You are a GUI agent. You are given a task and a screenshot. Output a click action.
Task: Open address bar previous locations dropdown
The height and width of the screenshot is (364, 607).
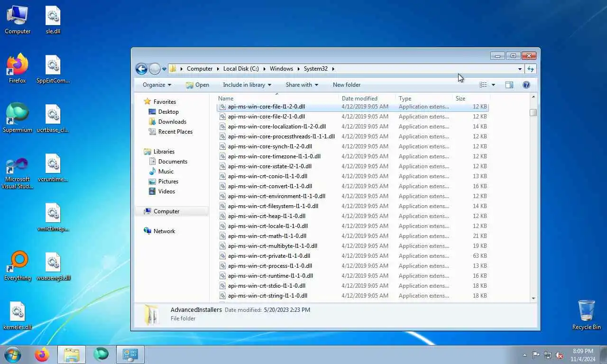[x=520, y=69]
